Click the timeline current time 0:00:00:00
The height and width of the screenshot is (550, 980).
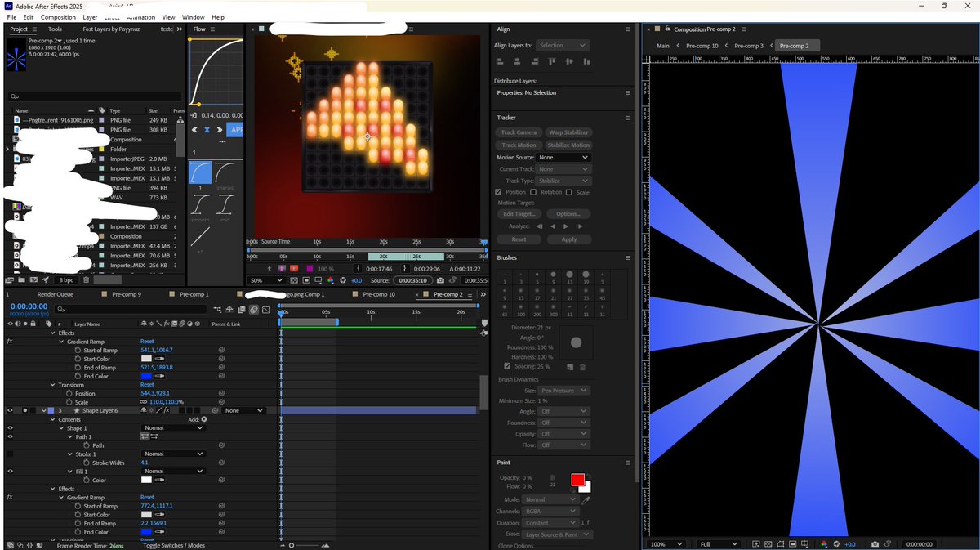[29, 306]
